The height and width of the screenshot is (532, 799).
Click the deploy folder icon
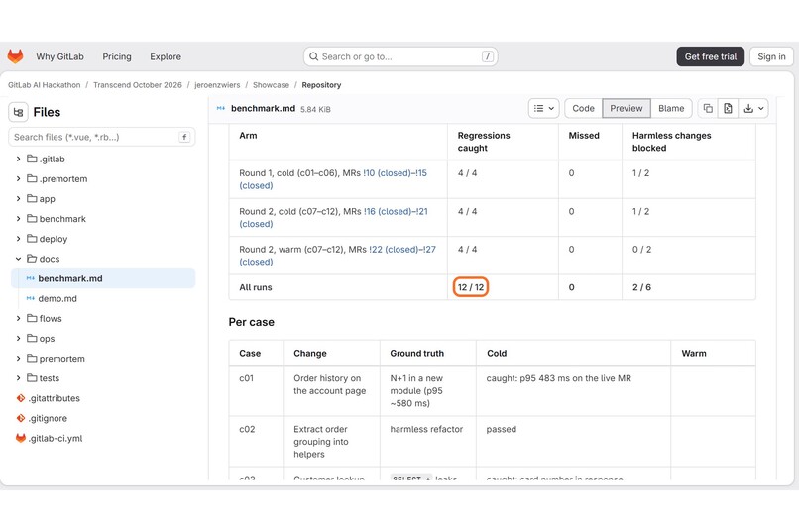[32, 238]
